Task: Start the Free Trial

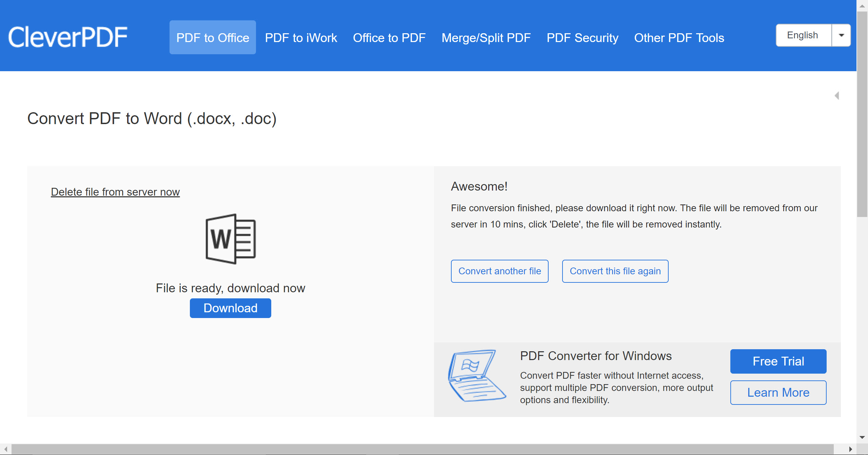Action: [x=778, y=361]
